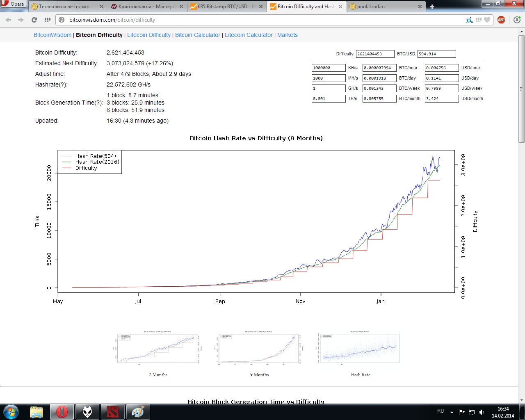Launch Paint from the taskbar
This screenshot has width=525, height=420.
[137, 411]
